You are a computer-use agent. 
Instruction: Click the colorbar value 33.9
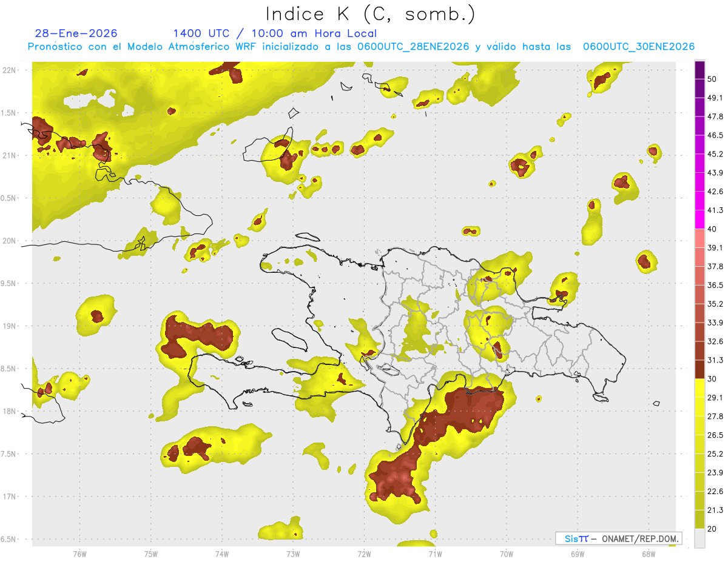tap(715, 323)
